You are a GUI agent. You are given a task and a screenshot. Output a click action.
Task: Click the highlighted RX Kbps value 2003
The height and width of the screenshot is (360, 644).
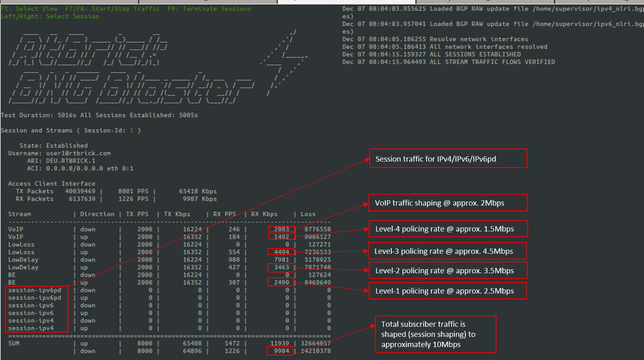[281, 229]
